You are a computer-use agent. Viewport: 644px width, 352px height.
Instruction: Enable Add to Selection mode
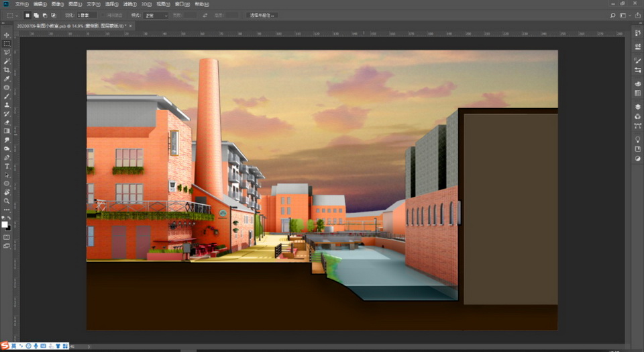36,15
